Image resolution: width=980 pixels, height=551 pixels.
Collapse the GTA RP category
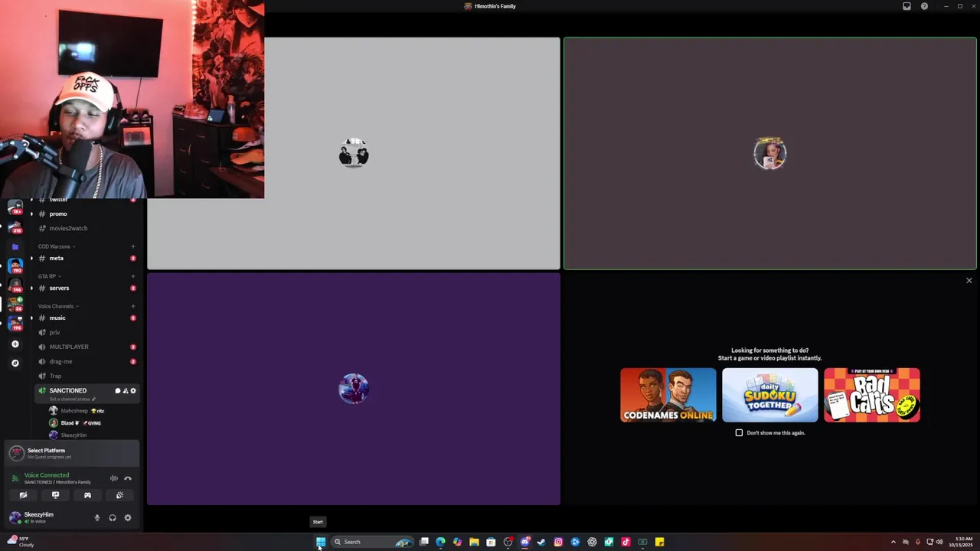pyautogui.click(x=49, y=276)
